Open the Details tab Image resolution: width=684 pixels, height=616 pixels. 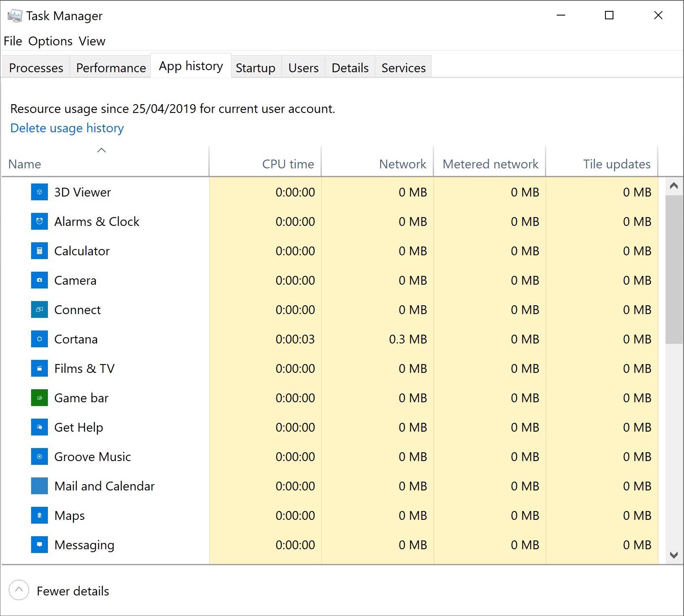(x=350, y=68)
